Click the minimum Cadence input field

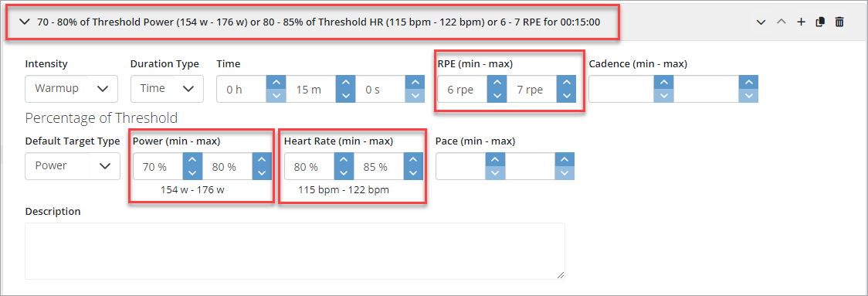[x=622, y=89]
